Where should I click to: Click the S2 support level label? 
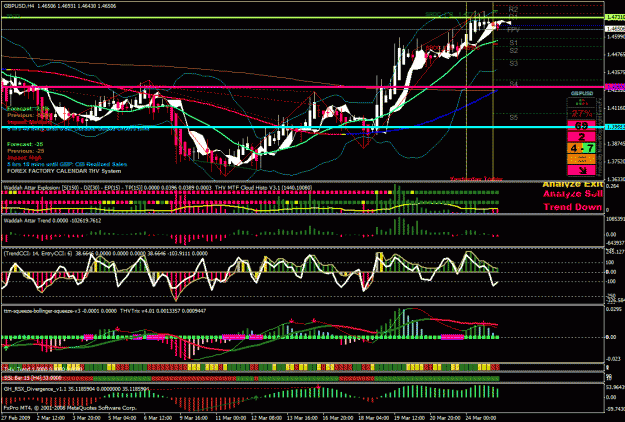513,51
